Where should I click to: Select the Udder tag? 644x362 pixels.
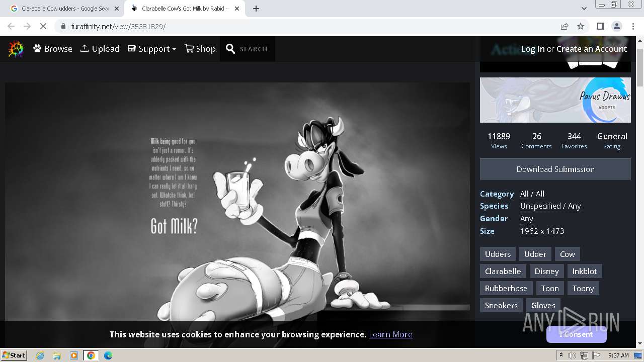[535, 254]
